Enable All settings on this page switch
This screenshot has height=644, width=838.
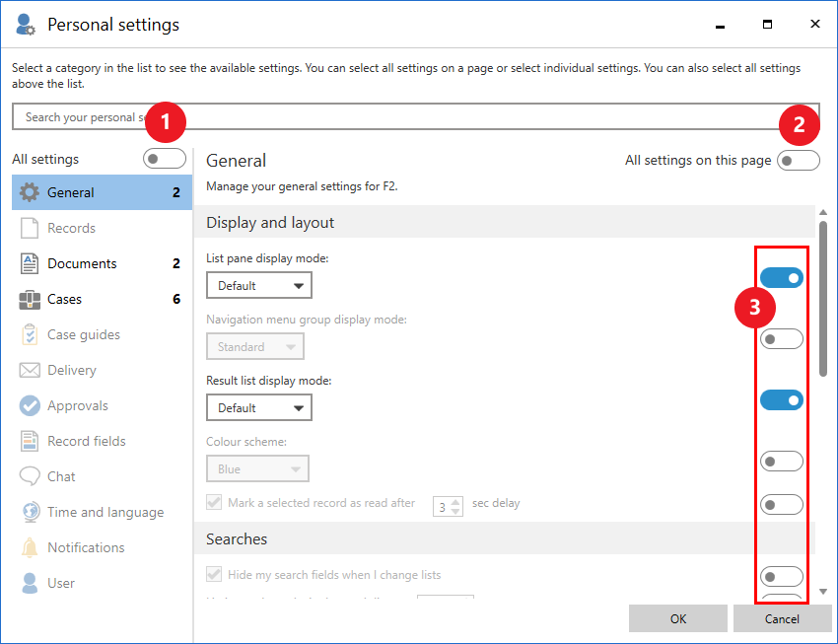pos(798,160)
